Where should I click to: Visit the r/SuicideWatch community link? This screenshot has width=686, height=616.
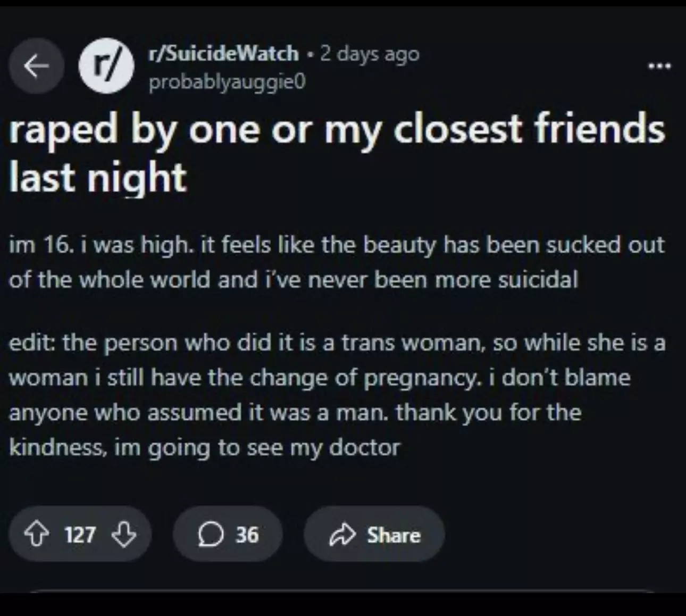click(223, 53)
